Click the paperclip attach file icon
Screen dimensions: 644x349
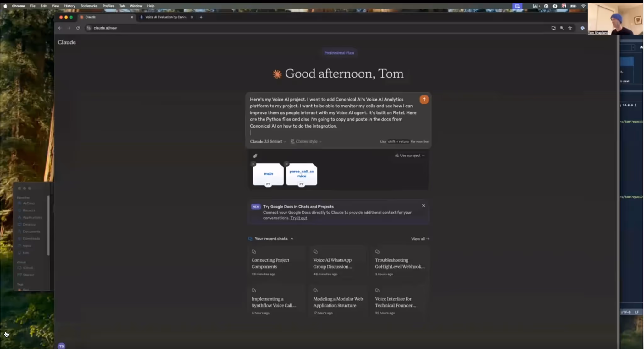click(255, 156)
